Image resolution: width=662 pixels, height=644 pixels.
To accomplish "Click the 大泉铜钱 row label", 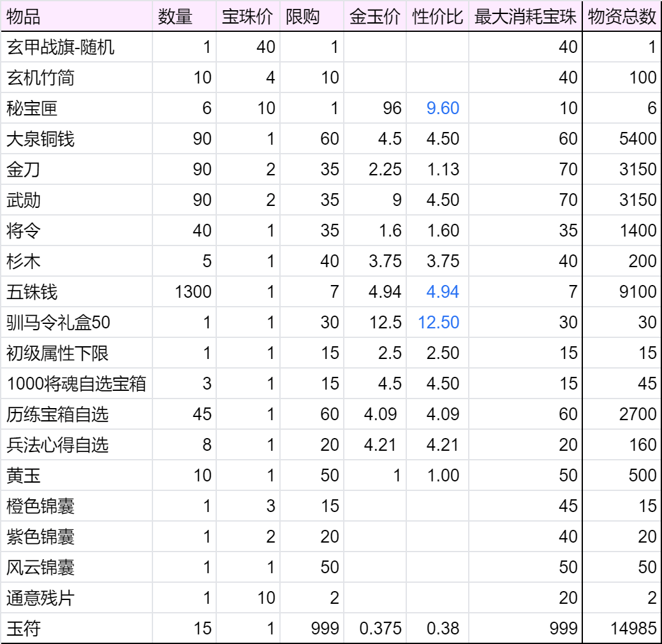I will tap(77, 139).
